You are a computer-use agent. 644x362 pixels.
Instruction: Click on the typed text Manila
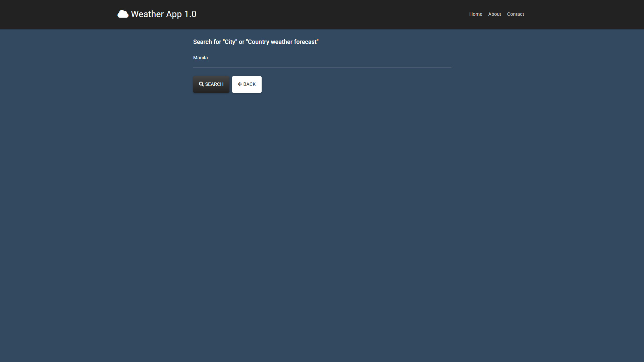[200, 58]
